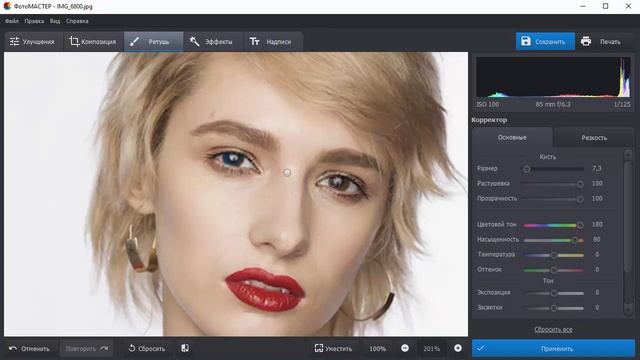Click the Применить button

click(x=553, y=349)
